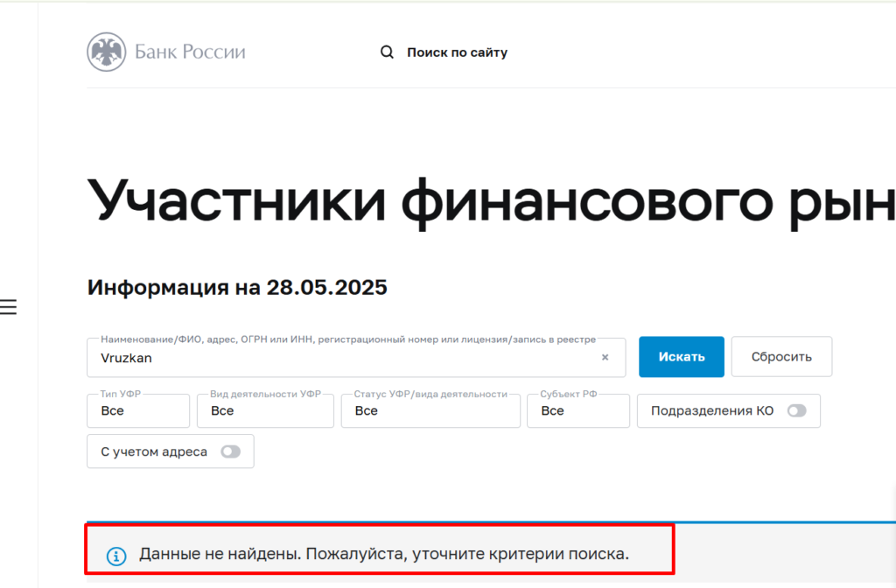Click the info icon in the no-data message
Screen dimensions: 896x588
[116, 556]
